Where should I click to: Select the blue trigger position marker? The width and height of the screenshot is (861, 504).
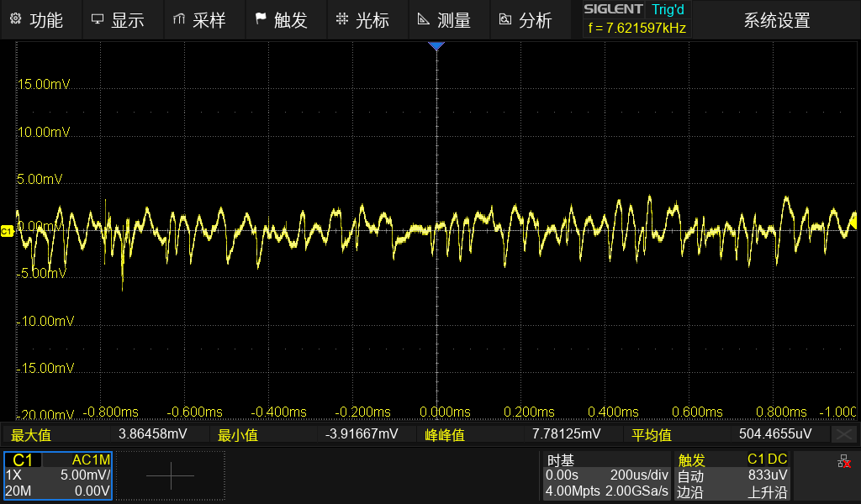(436, 46)
